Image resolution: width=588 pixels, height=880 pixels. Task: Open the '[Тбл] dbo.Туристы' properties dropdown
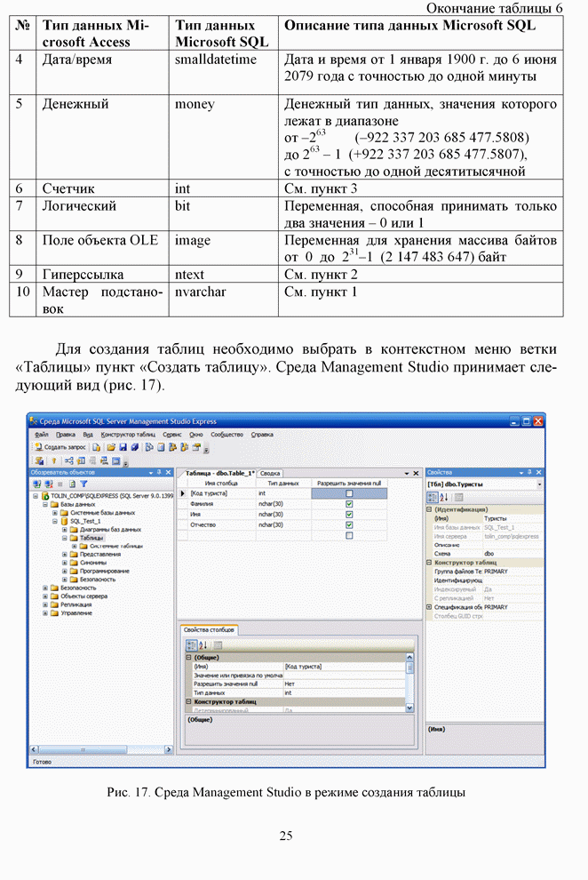click(539, 484)
